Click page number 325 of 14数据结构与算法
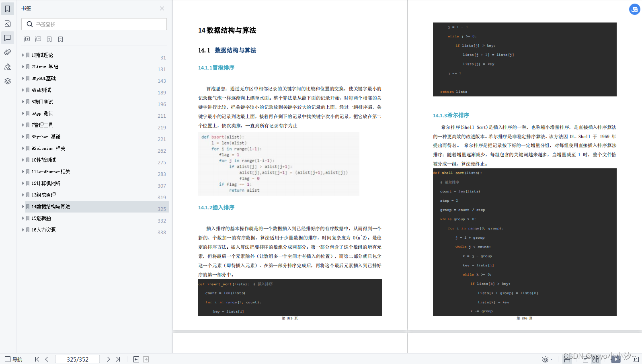This screenshot has width=642, height=364. [x=162, y=209]
